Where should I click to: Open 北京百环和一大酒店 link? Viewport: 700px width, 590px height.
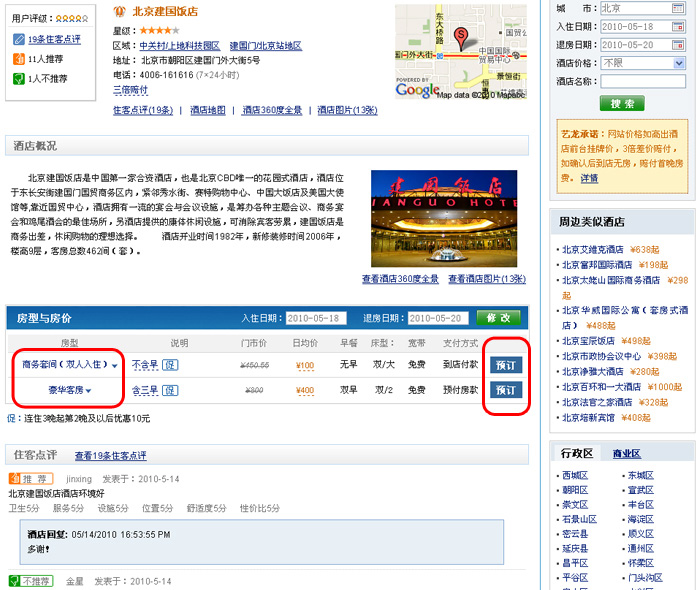point(601,387)
